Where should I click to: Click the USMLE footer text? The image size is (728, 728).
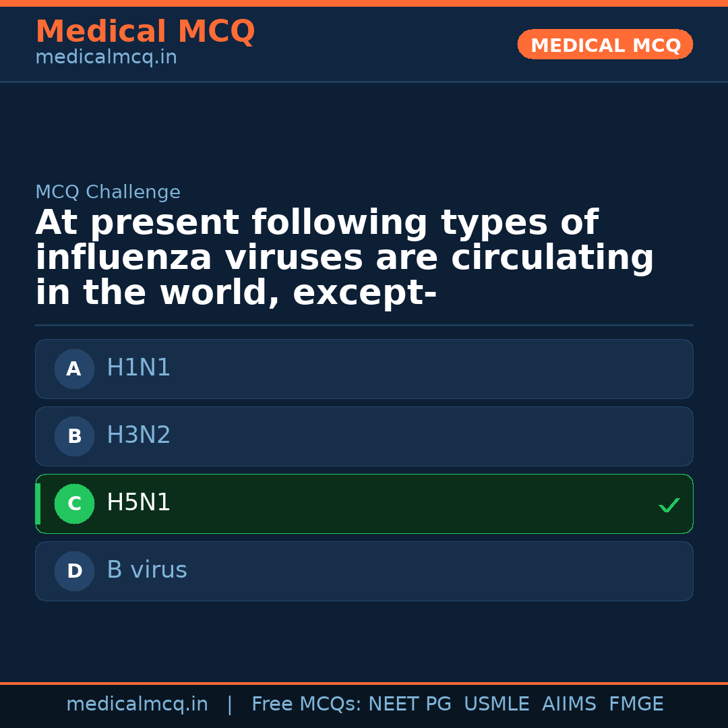[496, 704]
